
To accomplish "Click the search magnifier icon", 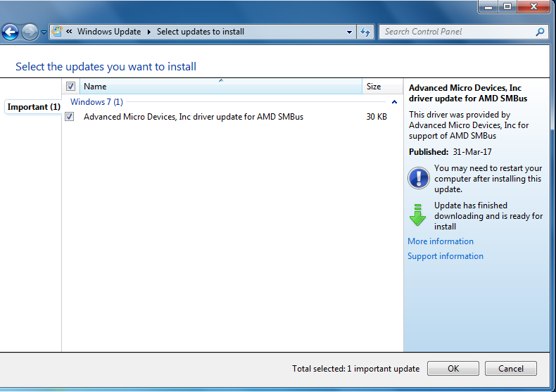I will coord(540,32).
